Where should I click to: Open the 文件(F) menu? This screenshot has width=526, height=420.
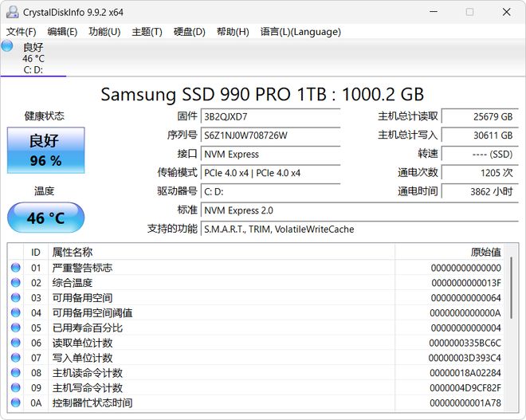[22, 32]
